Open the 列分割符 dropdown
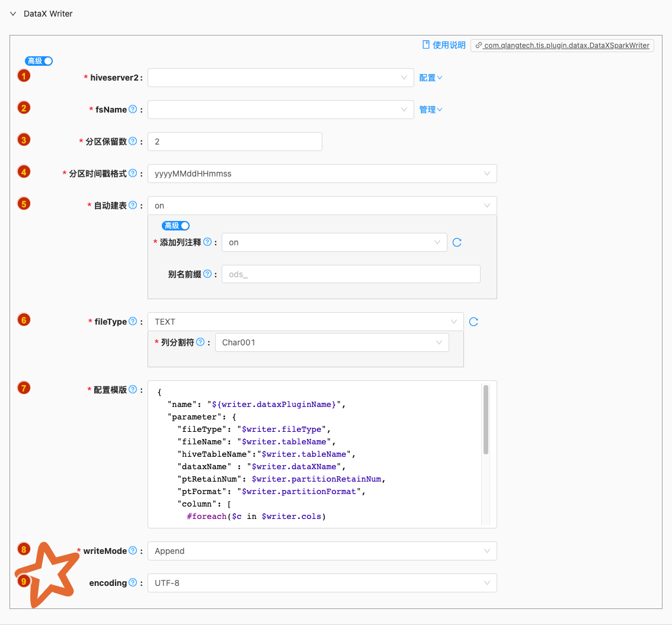This screenshot has height=625, width=672. click(332, 342)
